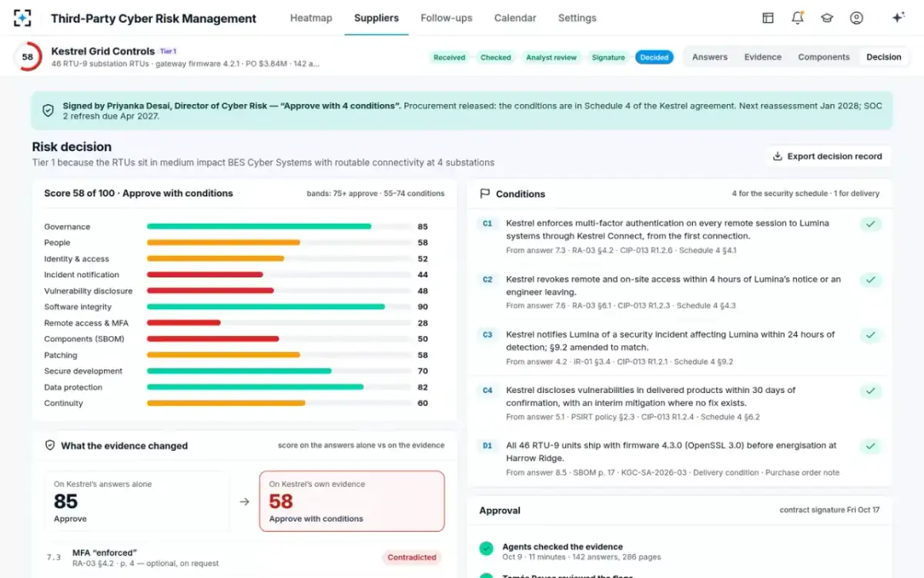Switch to the Evidence view
This screenshot has height=578, width=924.
[763, 57]
